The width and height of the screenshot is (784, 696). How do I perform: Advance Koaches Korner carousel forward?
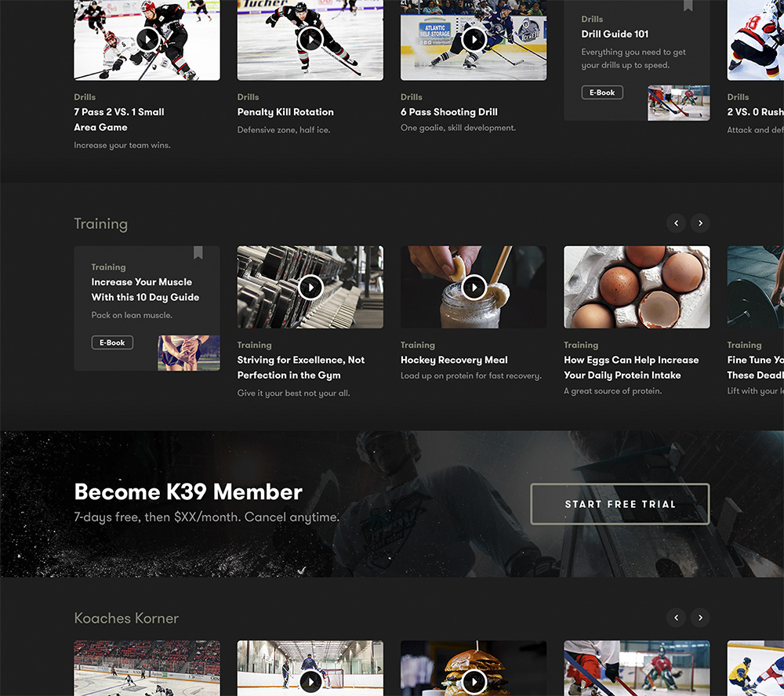click(x=700, y=618)
